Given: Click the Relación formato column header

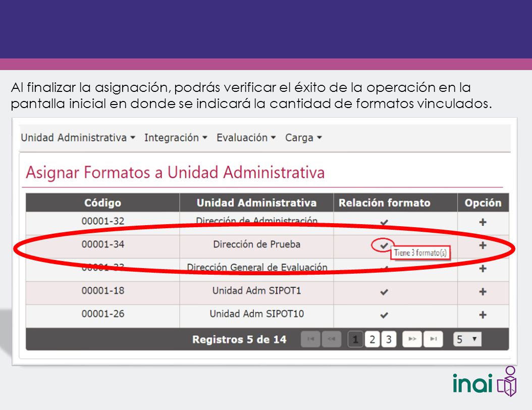Looking at the screenshot, I should point(395,202).
